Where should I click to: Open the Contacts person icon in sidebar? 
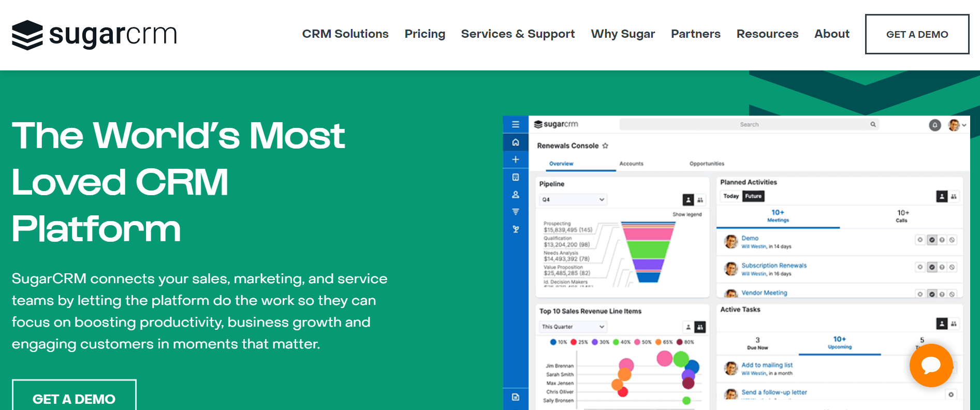(x=516, y=195)
